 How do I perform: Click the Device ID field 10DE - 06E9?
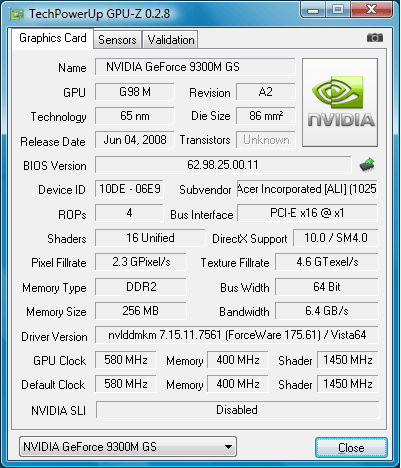pyautogui.click(x=129, y=189)
